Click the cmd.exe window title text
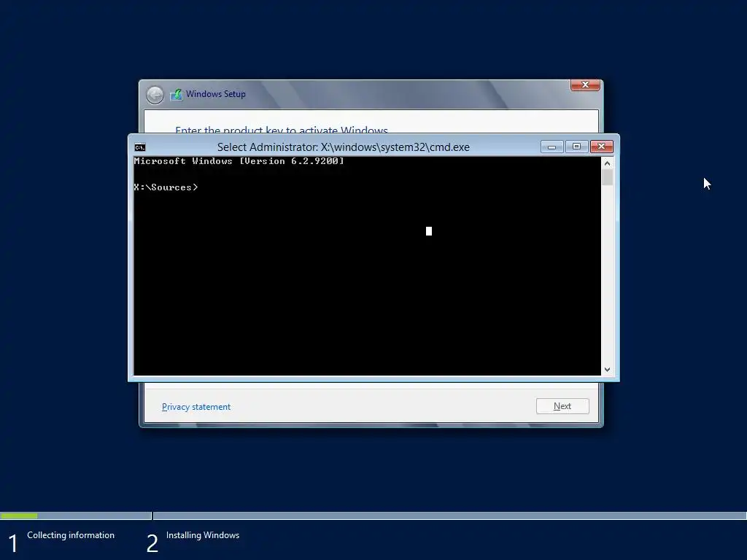 343,147
